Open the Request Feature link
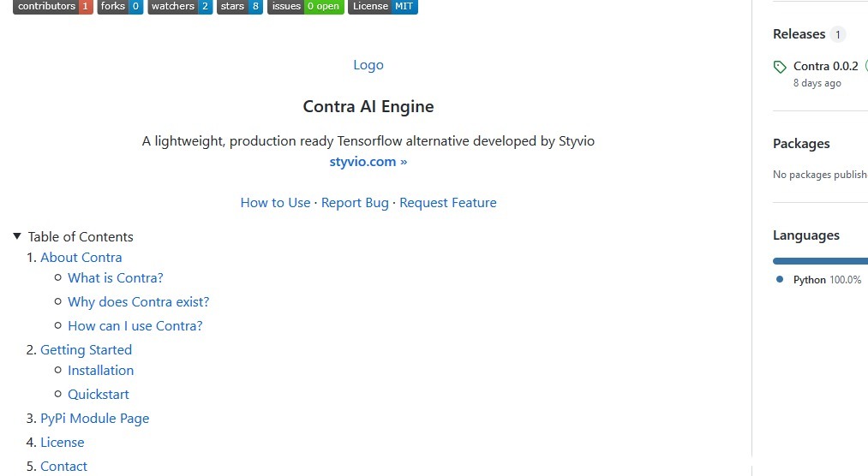Image resolution: width=868 pixels, height=476 pixels. point(448,203)
